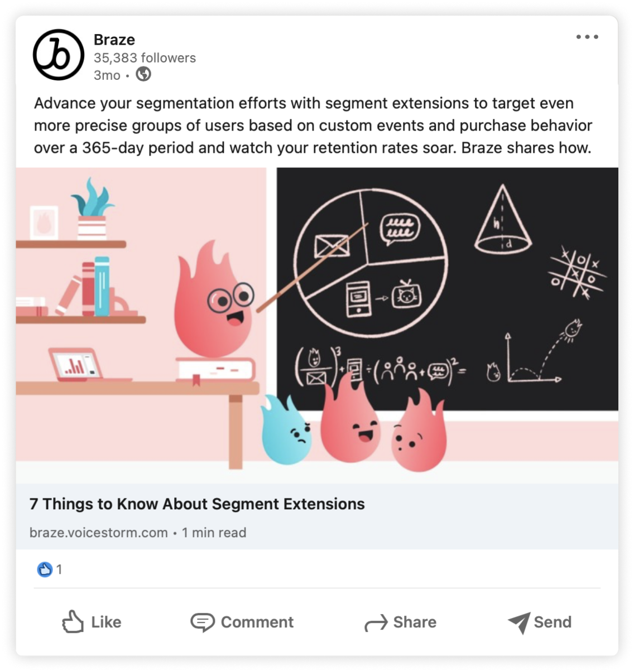Click the speech bubble Comment icon
The width and height of the screenshot is (634, 672).
pos(202,622)
